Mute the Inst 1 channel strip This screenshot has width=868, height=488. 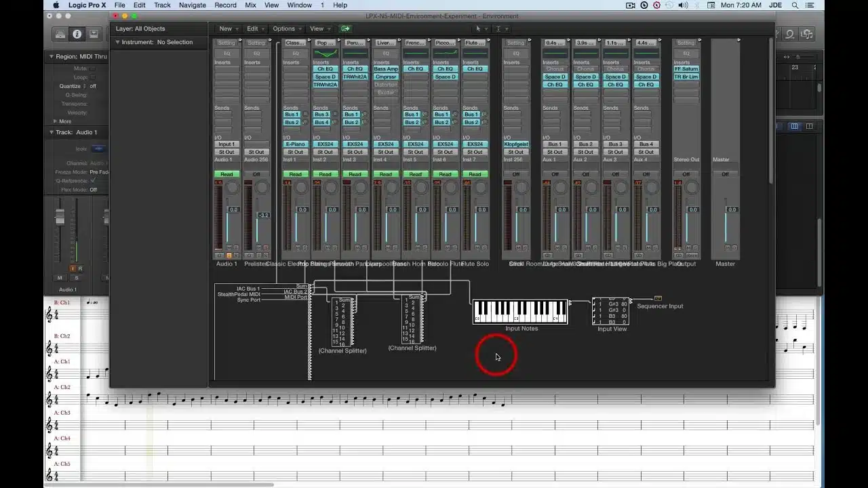(298, 247)
